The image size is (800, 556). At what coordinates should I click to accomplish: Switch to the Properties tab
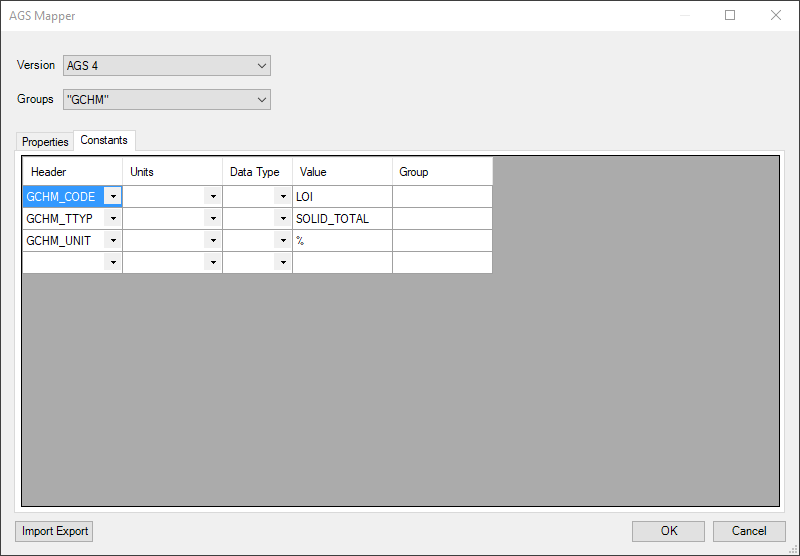[x=45, y=142]
